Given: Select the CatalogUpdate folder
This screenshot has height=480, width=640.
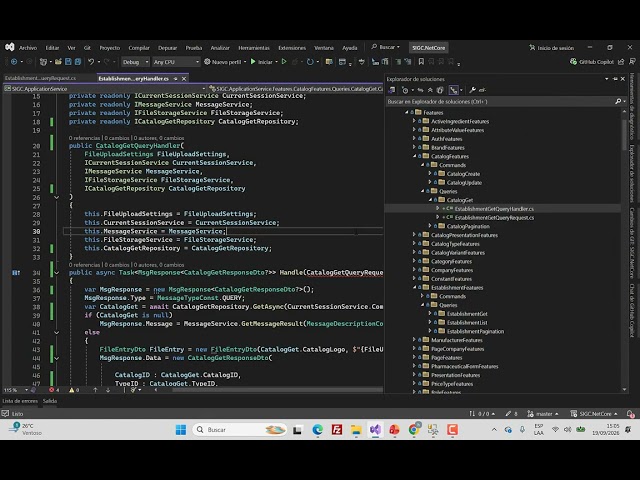Looking at the screenshot, I should [x=464, y=182].
